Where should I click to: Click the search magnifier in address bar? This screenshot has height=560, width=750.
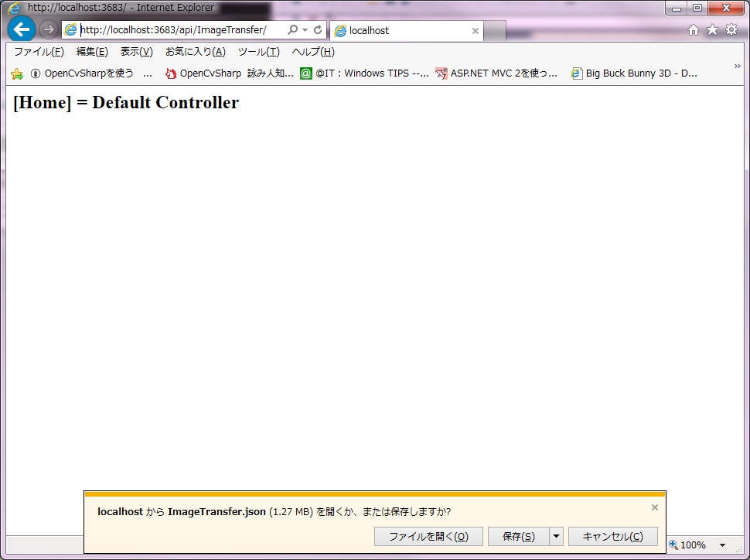[x=292, y=29]
